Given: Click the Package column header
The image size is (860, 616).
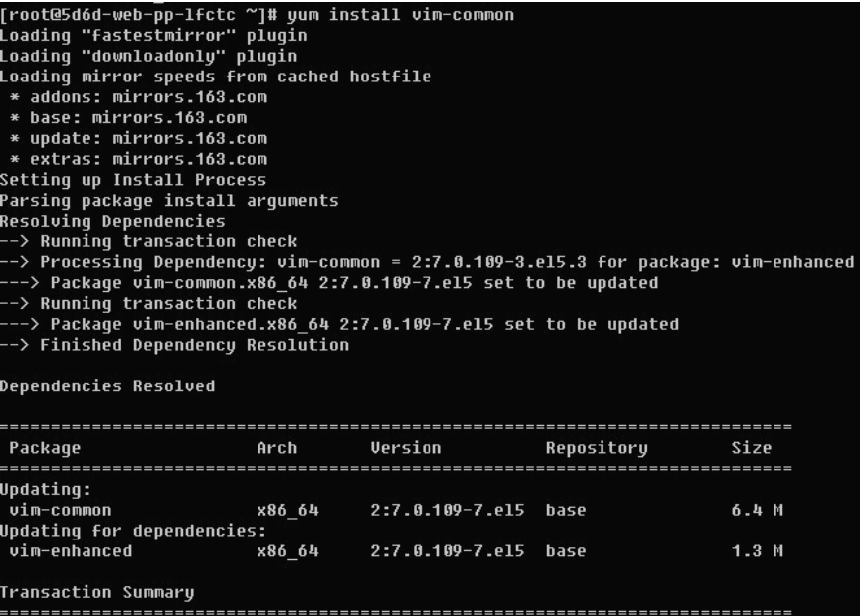Looking at the screenshot, I should 45,448.
